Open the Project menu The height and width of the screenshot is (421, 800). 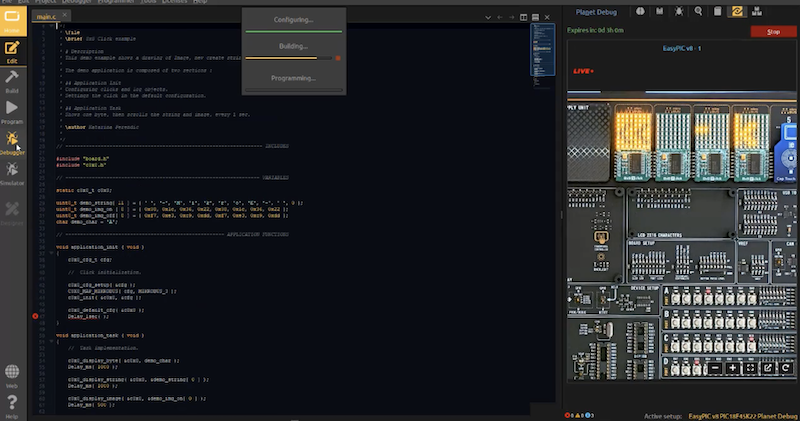(45, 2)
